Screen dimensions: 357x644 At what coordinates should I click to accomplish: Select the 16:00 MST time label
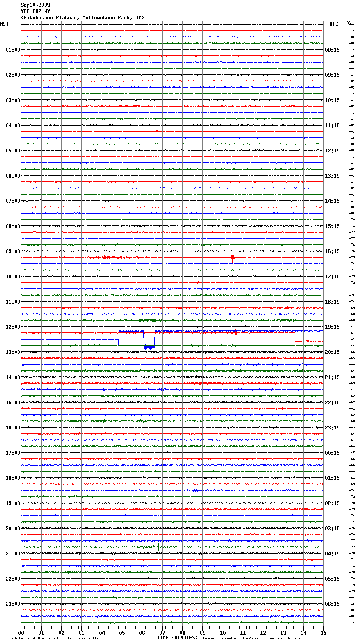[x=13, y=428]
